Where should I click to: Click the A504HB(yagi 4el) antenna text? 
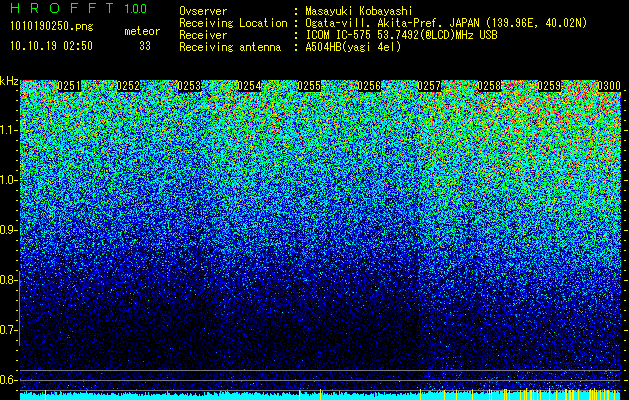point(353,47)
